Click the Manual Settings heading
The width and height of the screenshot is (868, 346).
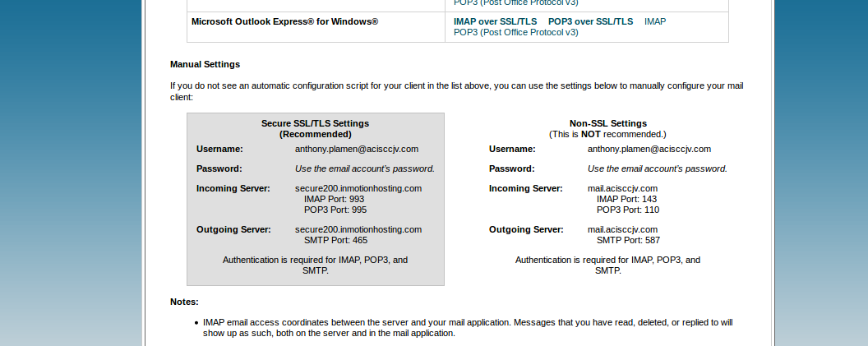[x=205, y=64]
